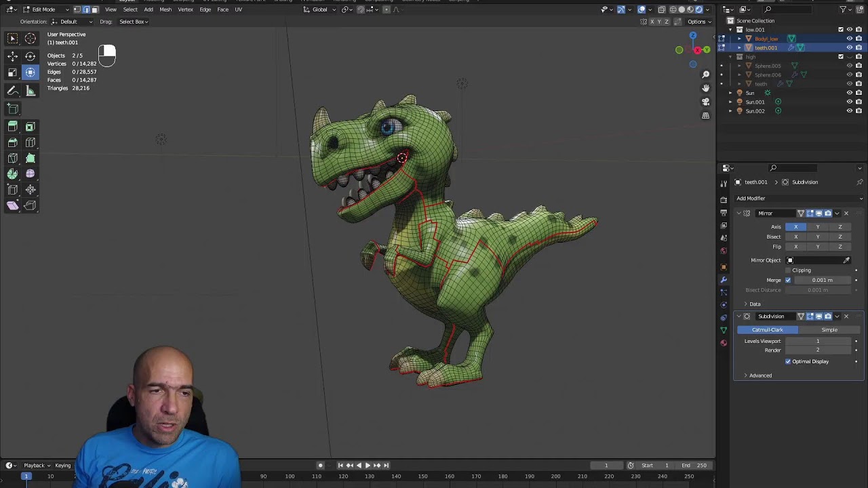
Task: Switch to face select mode
Action: 94,9
